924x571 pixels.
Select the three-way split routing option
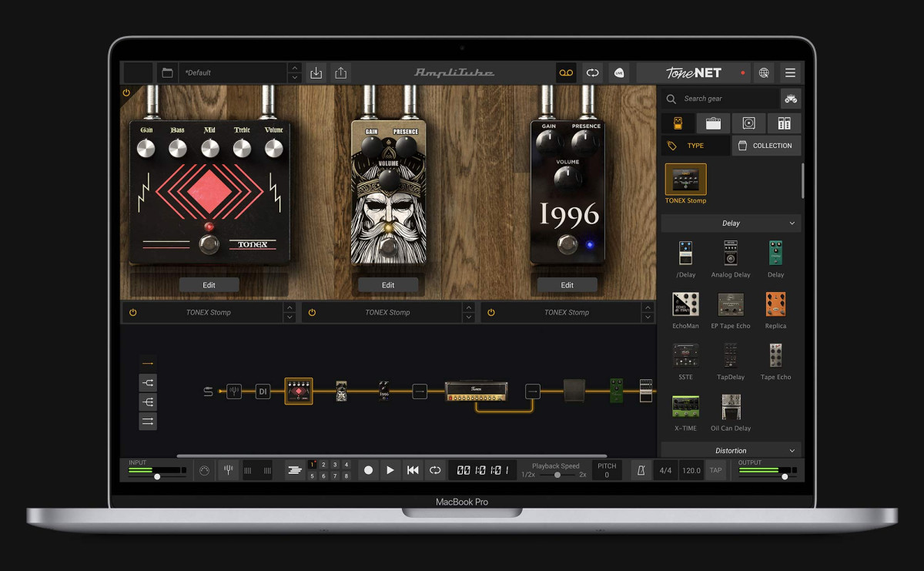(x=148, y=401)
